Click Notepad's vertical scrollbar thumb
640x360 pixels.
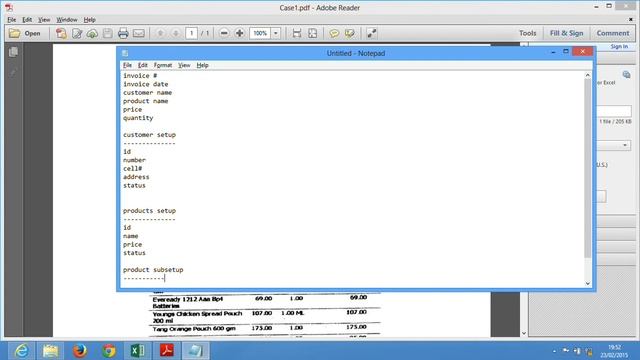[588, 169]
